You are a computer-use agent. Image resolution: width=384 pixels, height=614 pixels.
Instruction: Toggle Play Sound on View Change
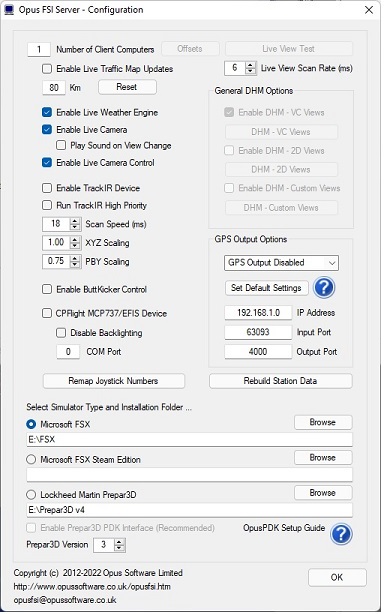click(x=61, y=145)
